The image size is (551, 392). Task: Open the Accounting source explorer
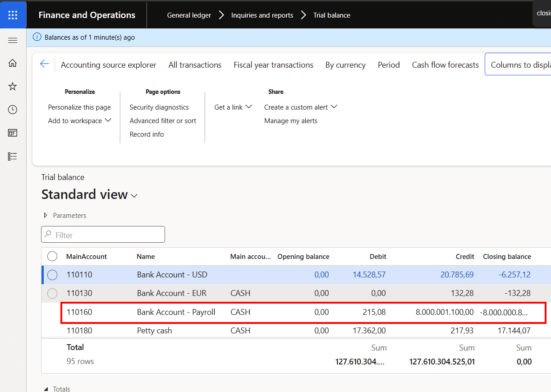pyautogui.click(x=109, y=65)
